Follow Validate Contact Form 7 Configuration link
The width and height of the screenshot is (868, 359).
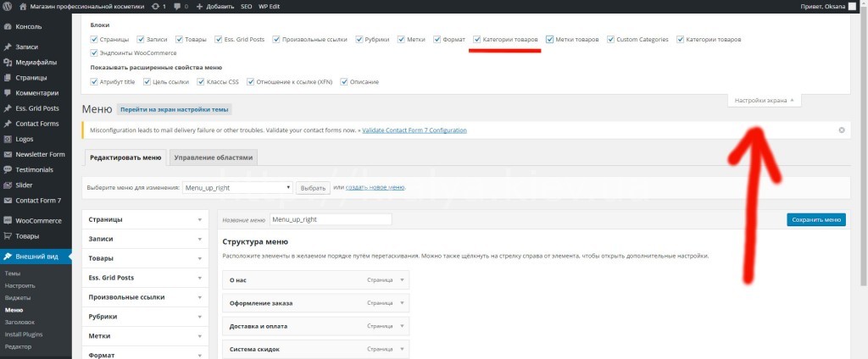(414, 130)
